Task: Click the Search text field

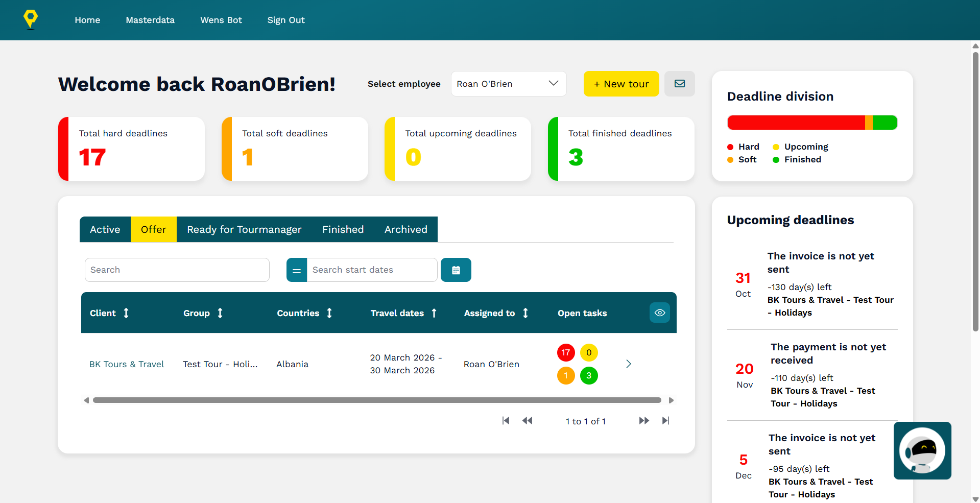Action: [x=177, y=270]
